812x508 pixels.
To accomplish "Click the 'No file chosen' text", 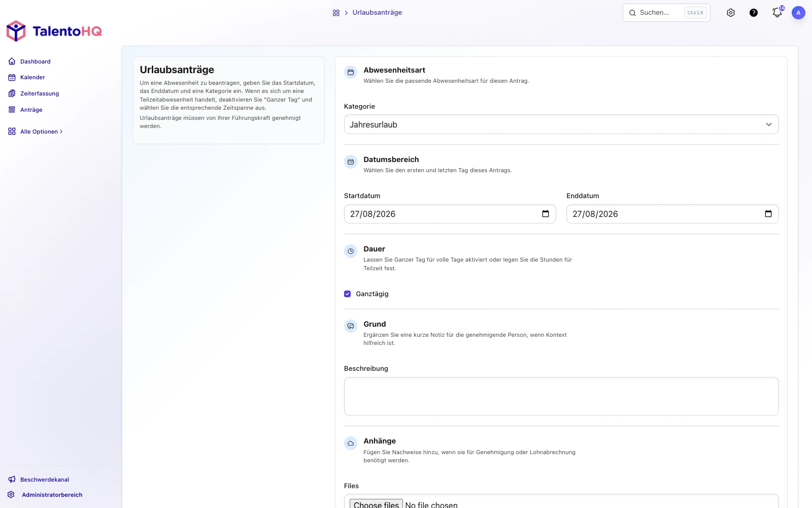I will point(431,504).
